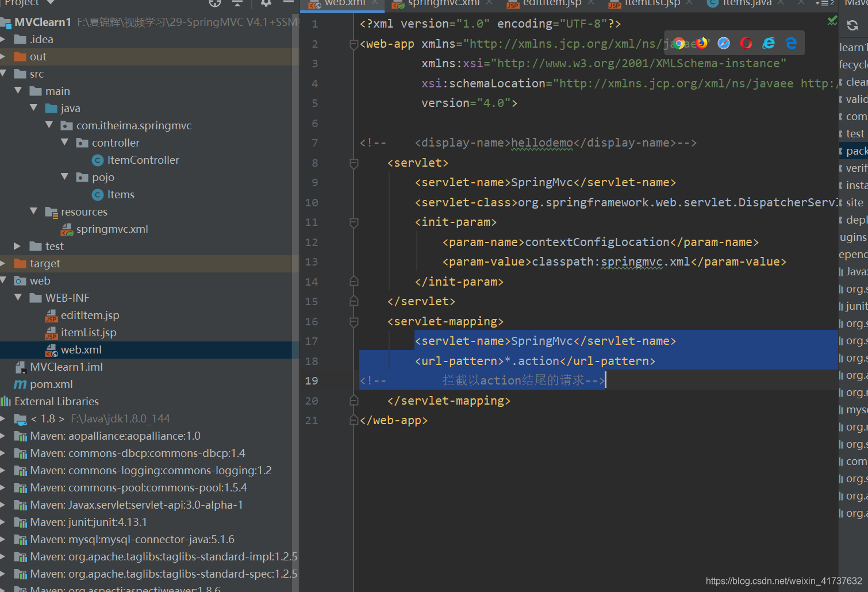Collapse the WEB-INF folder
Image resolution: width=868 pixels, height=592 pixels.
(x=18, y=298)
